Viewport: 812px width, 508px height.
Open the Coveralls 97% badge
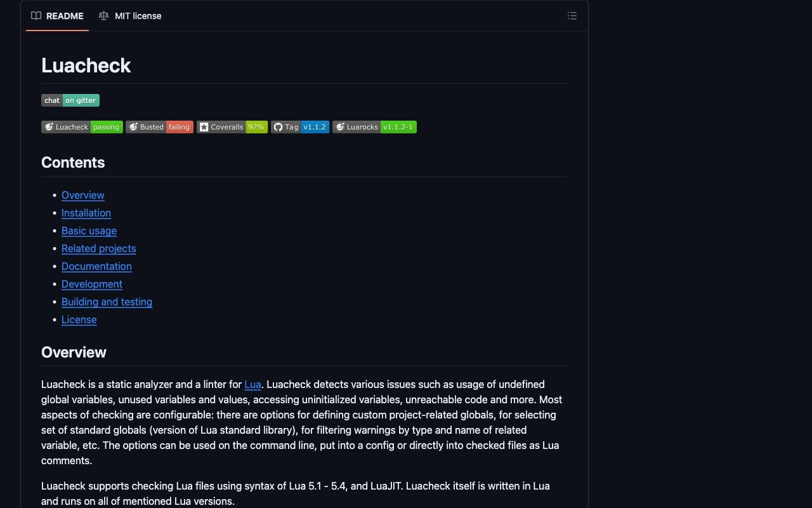tap(232, 127)
